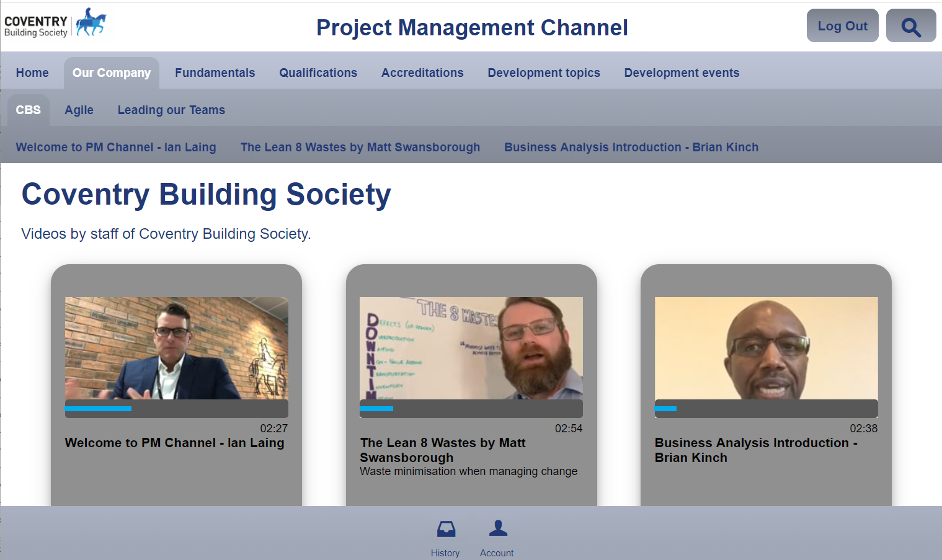
Task: Click the card title 'Welcome to PM Channel - Ian Laing'
Action: pyautogui.click(x=174, y=443)
